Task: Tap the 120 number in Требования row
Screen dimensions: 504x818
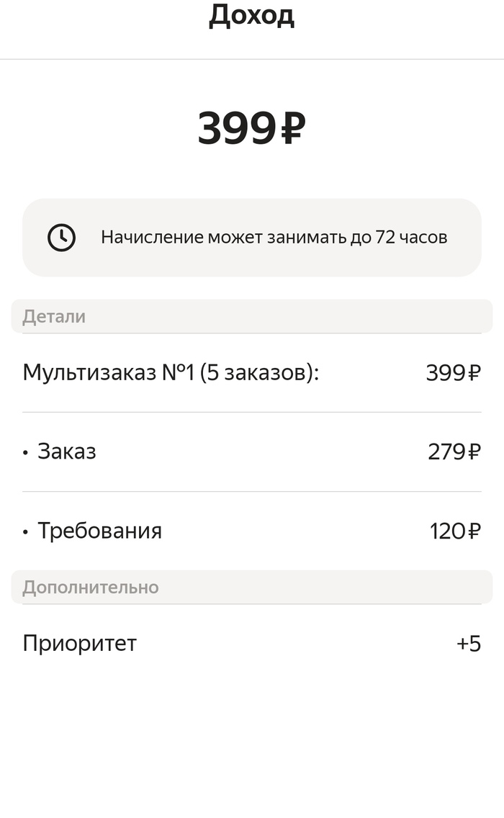Action: coord(447,531)
